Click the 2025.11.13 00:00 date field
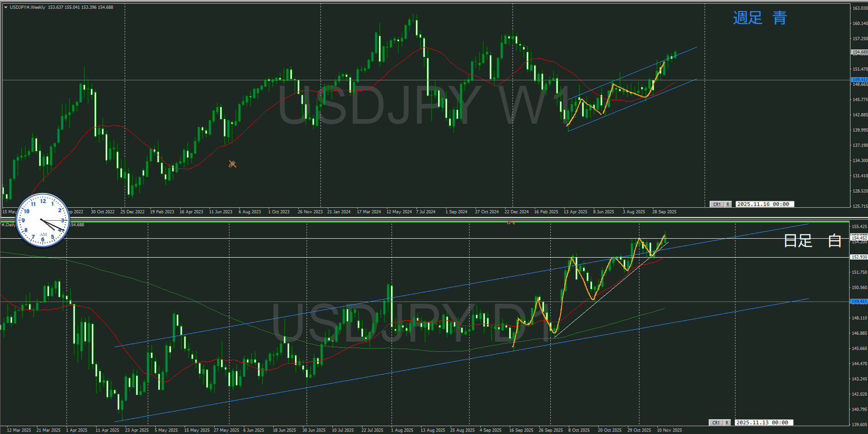The height and width of the screenshot is (434, 868). [x=764, y=422]
